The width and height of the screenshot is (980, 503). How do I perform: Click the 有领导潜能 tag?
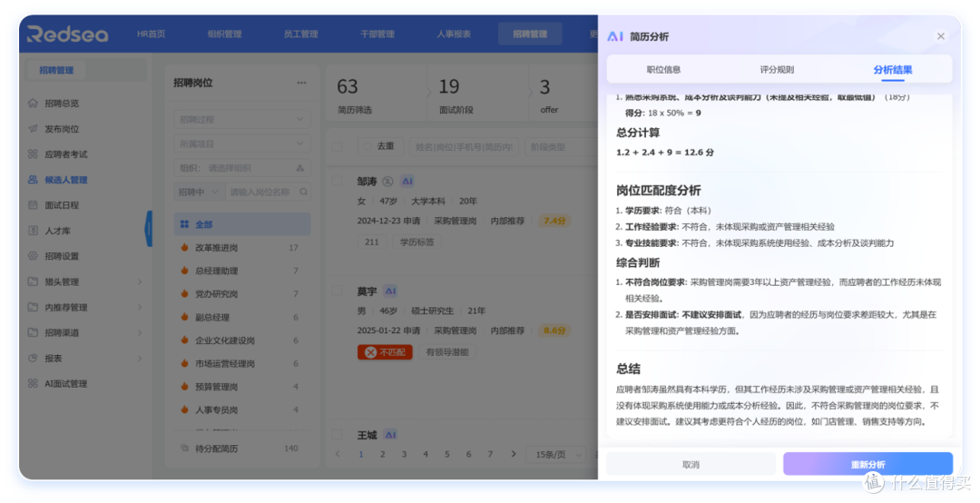pos(446,352)
